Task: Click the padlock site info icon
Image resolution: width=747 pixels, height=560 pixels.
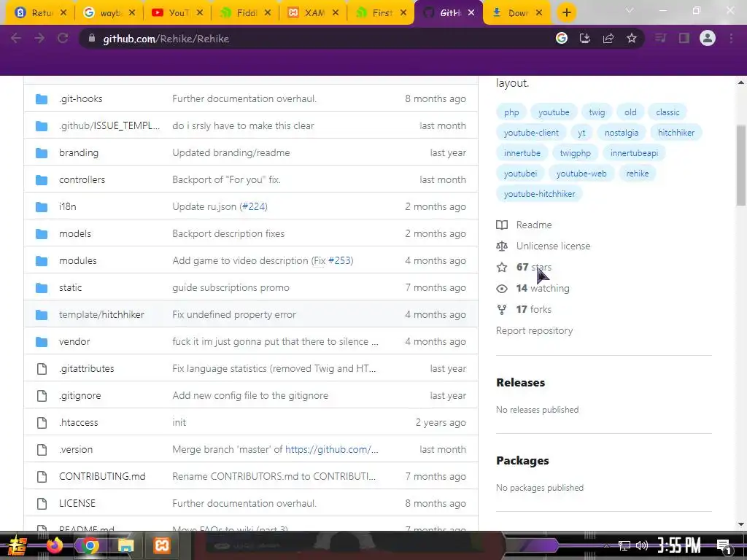Action: click(92, 38)
